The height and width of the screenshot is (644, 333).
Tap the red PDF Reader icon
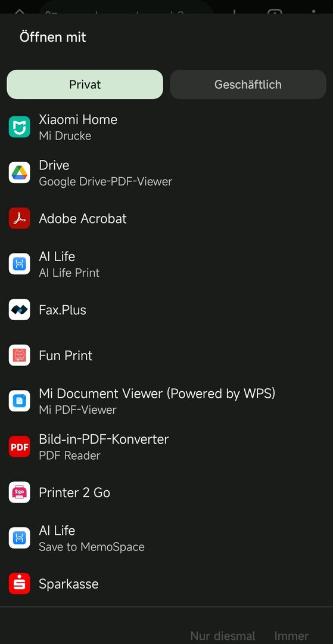pyautogui.click(x=19, y=447)
